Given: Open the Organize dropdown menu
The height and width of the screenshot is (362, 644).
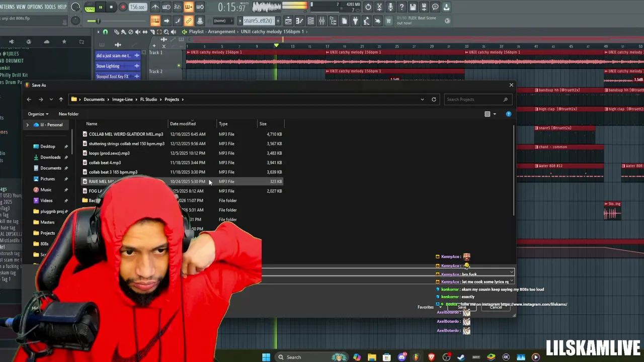Looking at the screenshot, I should [x=38, y=114].
